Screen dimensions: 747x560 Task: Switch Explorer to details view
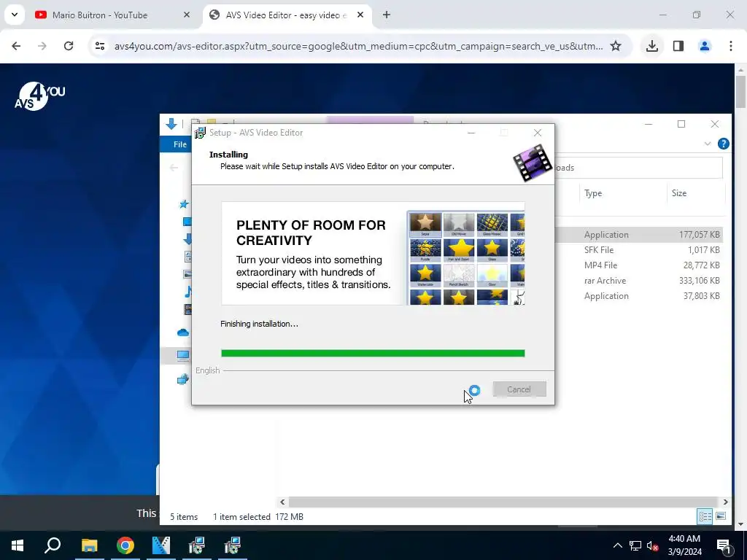pyautogui.click(x=705, y=516)
